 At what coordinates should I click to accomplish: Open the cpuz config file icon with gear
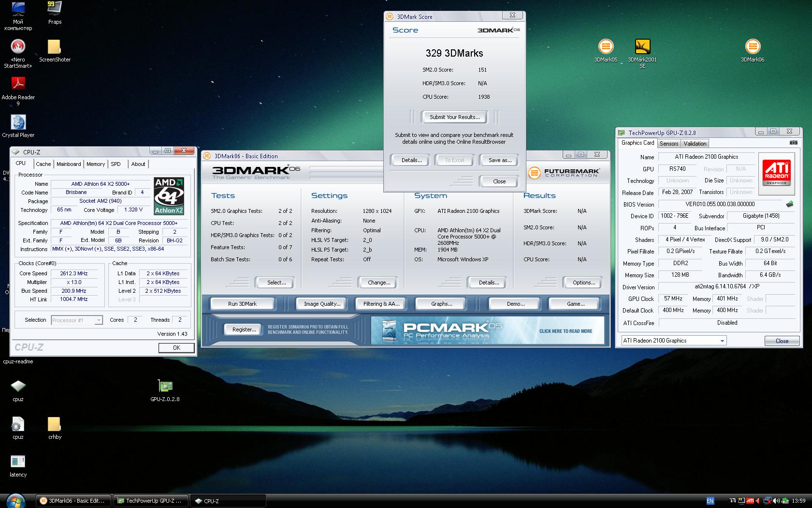click(18, 428)
